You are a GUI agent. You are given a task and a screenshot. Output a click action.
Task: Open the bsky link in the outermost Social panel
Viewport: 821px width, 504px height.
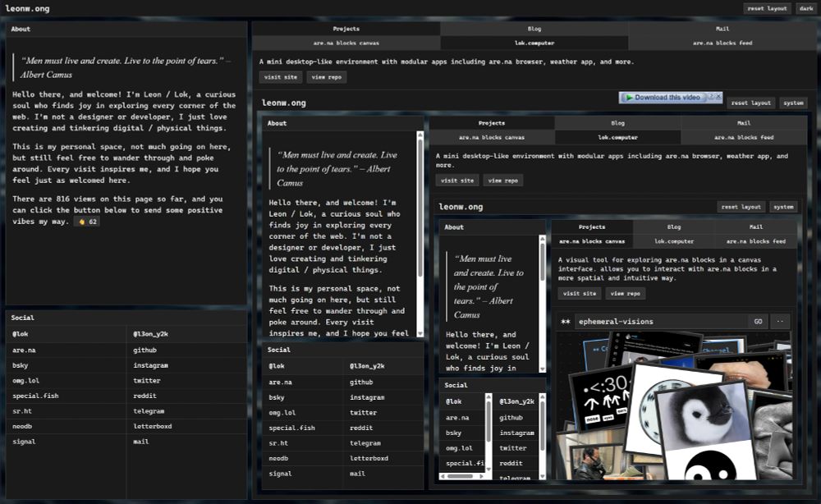pyautogui.click(x=21, y=365)
